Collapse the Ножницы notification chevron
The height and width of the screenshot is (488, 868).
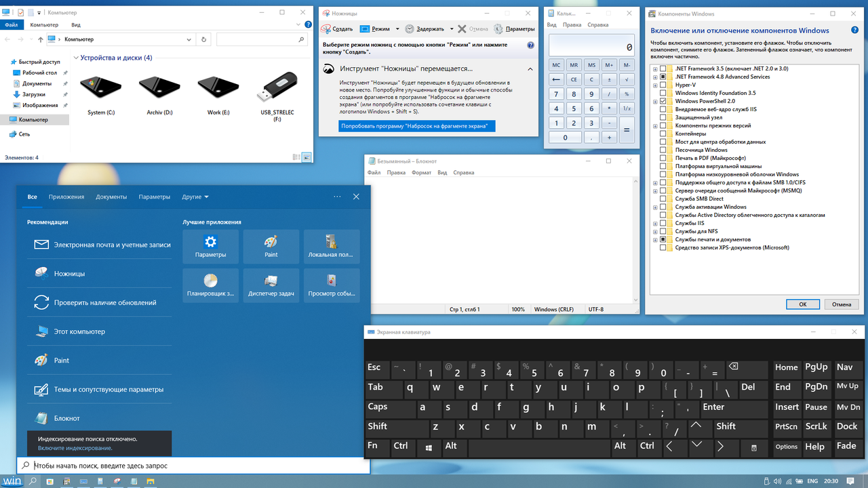530,68
